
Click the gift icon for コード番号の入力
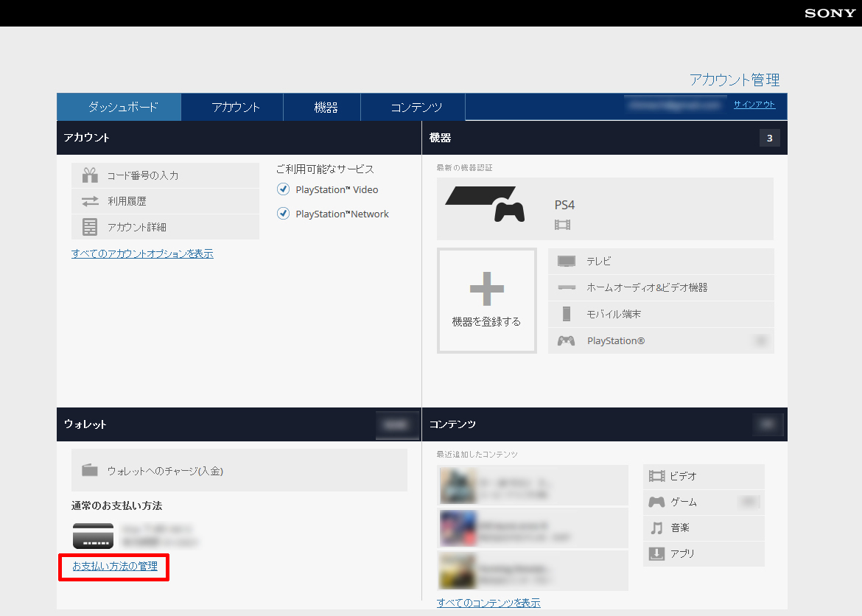pyautogui.click(x=90, y=175)
